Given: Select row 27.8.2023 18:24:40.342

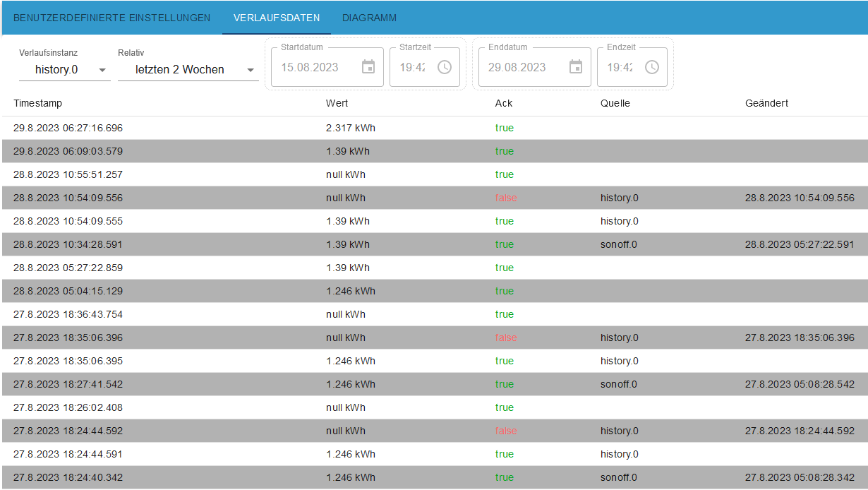Looking at the screenshot, I should (434, 477).
